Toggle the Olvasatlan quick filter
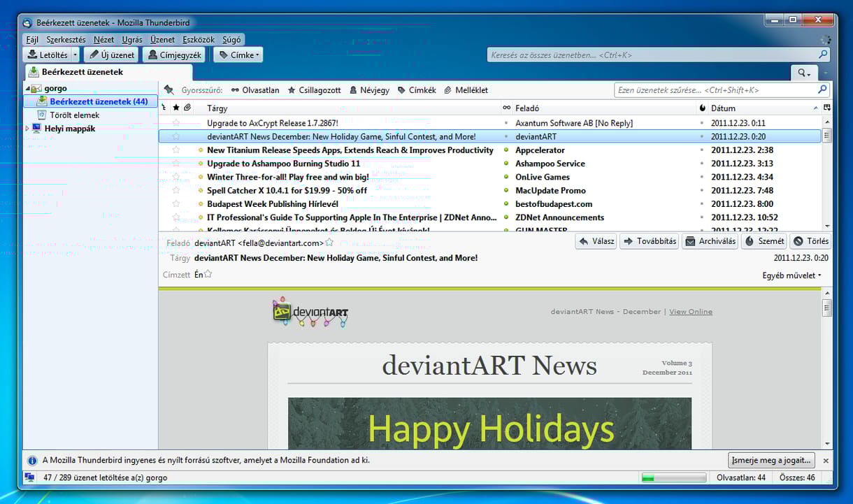The width and height of the screenshot is (853, 504). [x=255, y=90]
